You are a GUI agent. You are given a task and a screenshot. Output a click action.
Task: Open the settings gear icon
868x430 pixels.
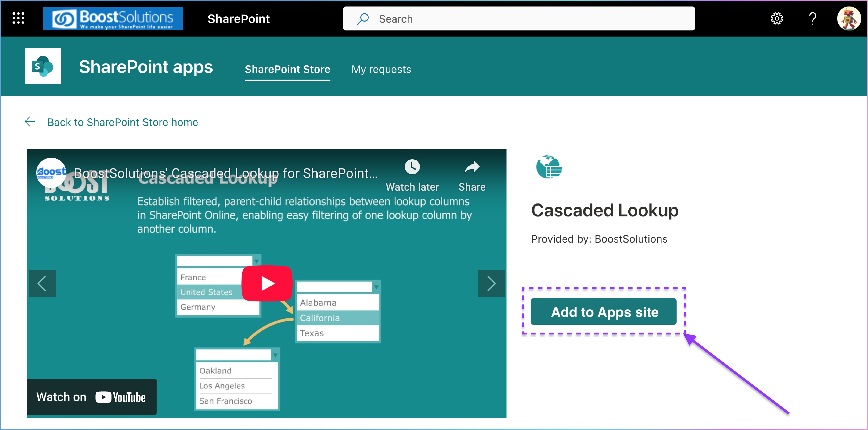pyautogui.click(x=777, y=18)
